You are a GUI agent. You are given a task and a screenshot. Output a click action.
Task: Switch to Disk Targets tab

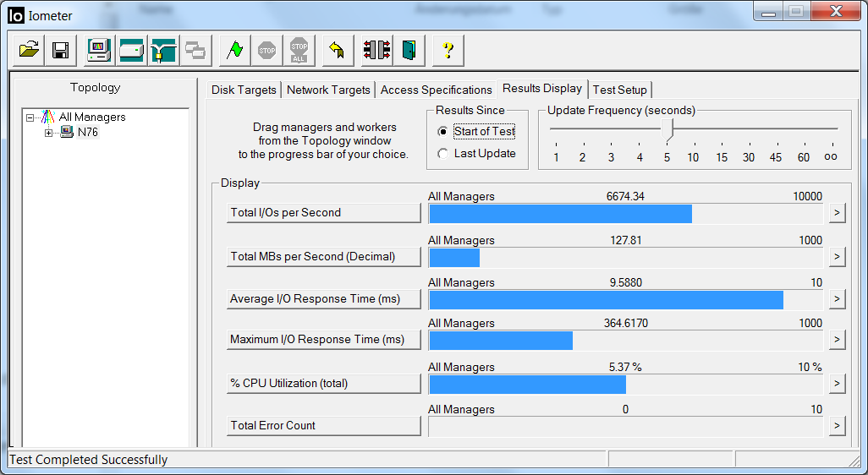pyautogui.click(x=244, y=90)
